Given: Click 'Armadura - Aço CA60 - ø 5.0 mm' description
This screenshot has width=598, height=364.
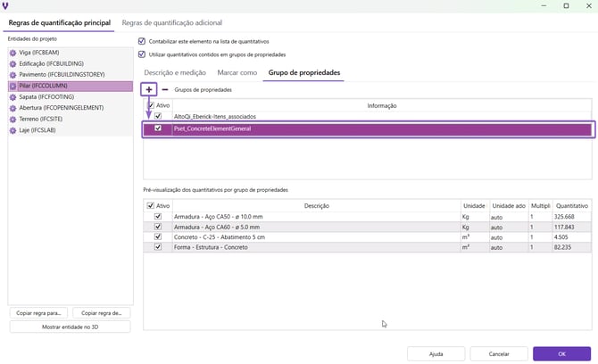Looking at the screenshot, I should point(217,227).
